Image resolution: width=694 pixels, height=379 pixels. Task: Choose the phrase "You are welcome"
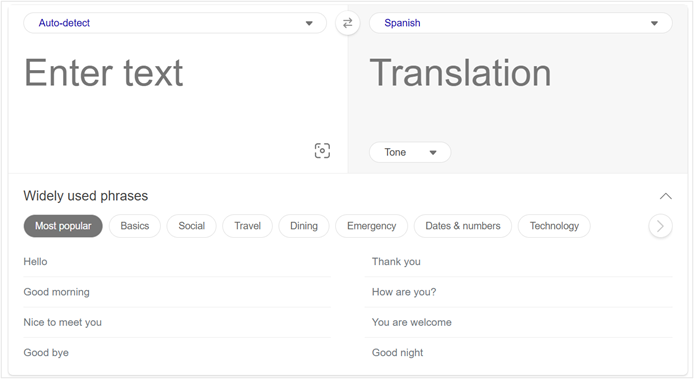[519, 322]
